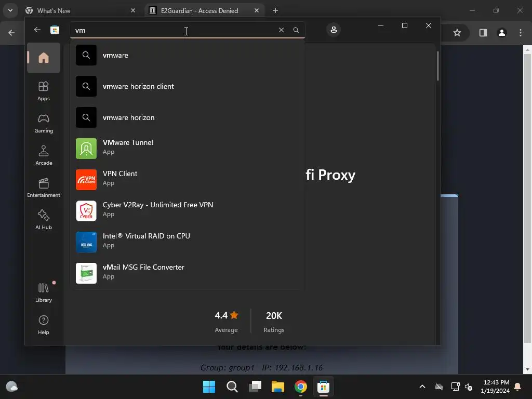The height and width of the screenshot is (399, 532).
Task: Click the Store back arrow
Action: [37, 30]
